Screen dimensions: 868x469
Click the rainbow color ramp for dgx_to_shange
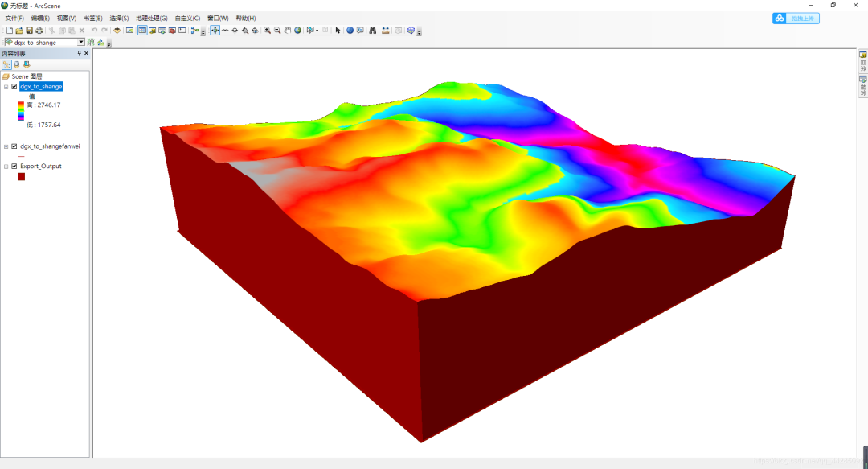click(21, 112)
